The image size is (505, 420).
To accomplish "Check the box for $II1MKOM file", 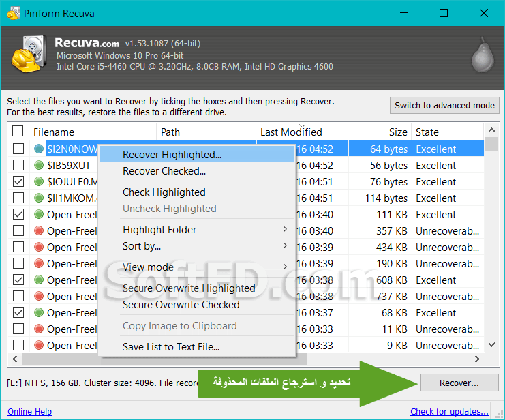I will coord(18,198).
